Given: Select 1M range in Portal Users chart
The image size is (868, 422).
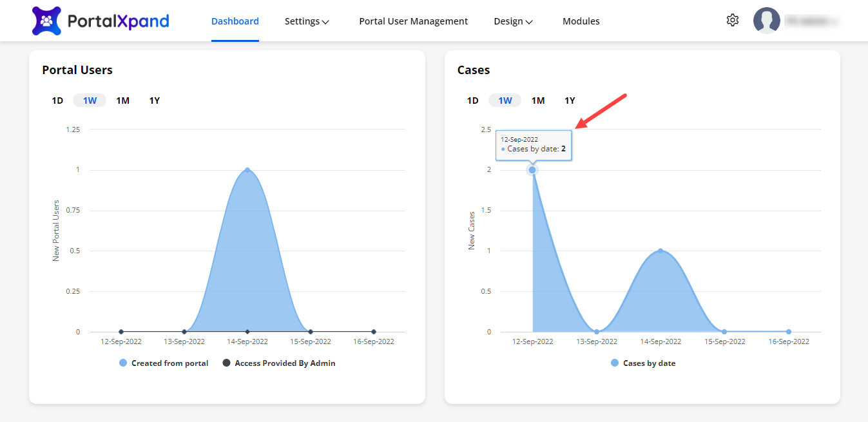Looking at the screenshot, I should coord(122,101).
